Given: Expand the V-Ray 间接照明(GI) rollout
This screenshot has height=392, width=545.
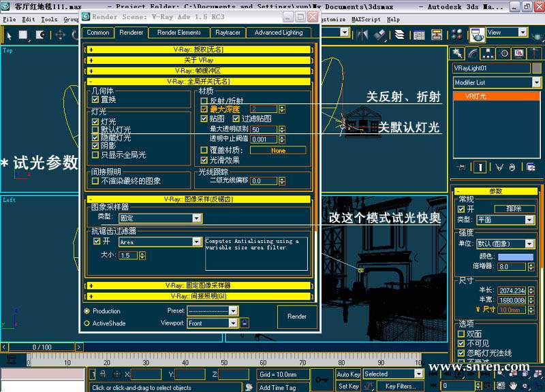Looking at the screenshot, I should [x=199, y=296].
